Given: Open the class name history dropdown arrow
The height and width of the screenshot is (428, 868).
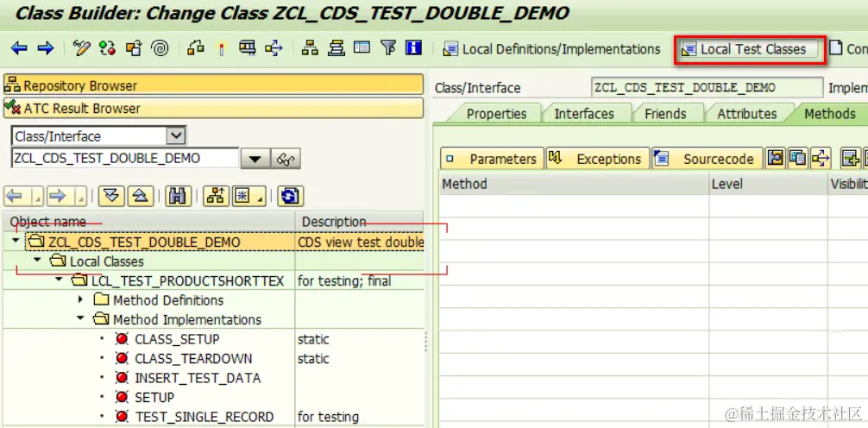Looking at the screenshot, I should pyautogui.click(x=255, y=159).
